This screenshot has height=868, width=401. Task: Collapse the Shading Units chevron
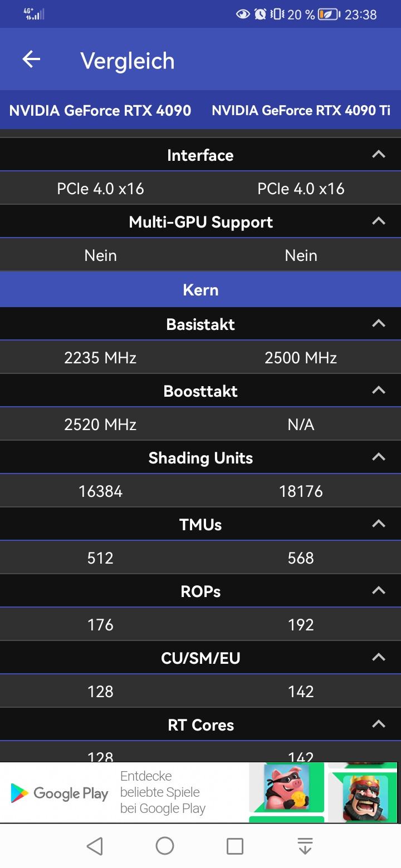pyautogui.click(x=379, y=457)
